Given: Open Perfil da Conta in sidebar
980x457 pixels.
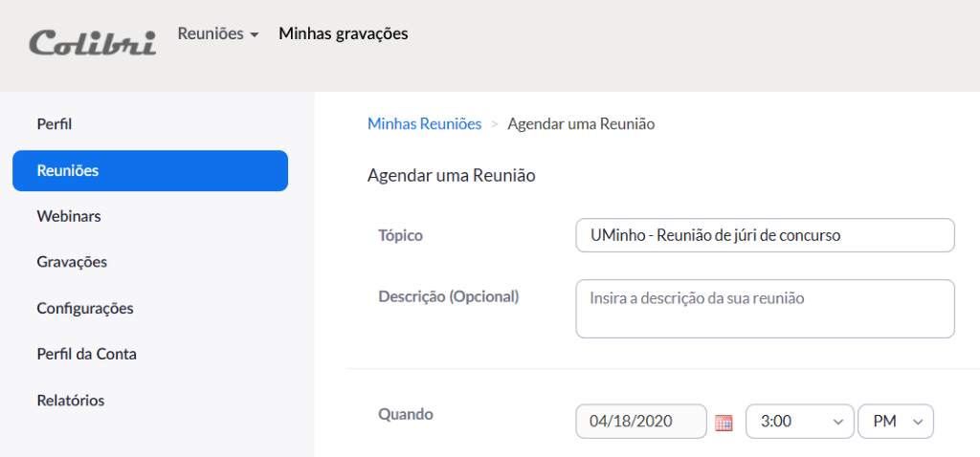Looking at the screenshot, I should 86,355.
